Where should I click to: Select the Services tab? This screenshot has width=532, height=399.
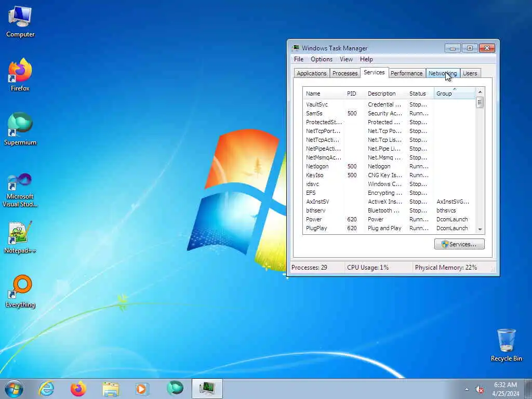(374, 72)
